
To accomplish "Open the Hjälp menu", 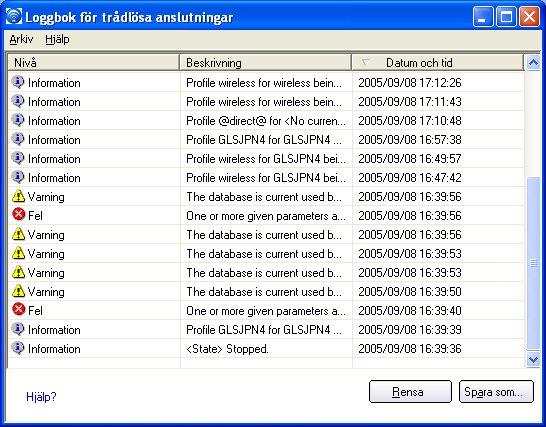I will click(57, 39).
